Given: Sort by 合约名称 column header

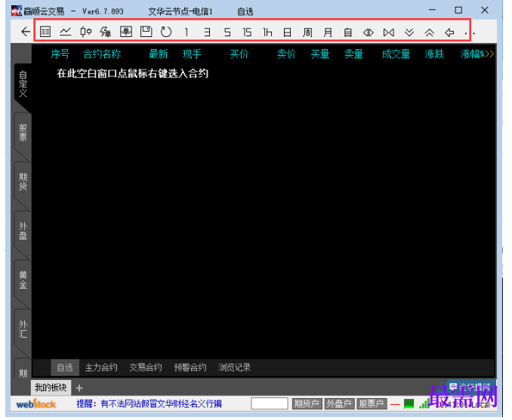Looking at the screenshot, I should click(x=102, y=54).
